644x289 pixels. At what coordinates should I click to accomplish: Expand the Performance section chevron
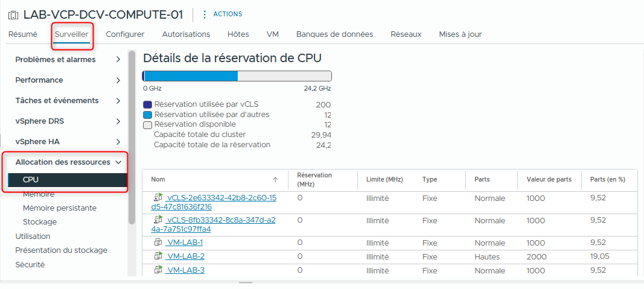(x=118, y=80)
